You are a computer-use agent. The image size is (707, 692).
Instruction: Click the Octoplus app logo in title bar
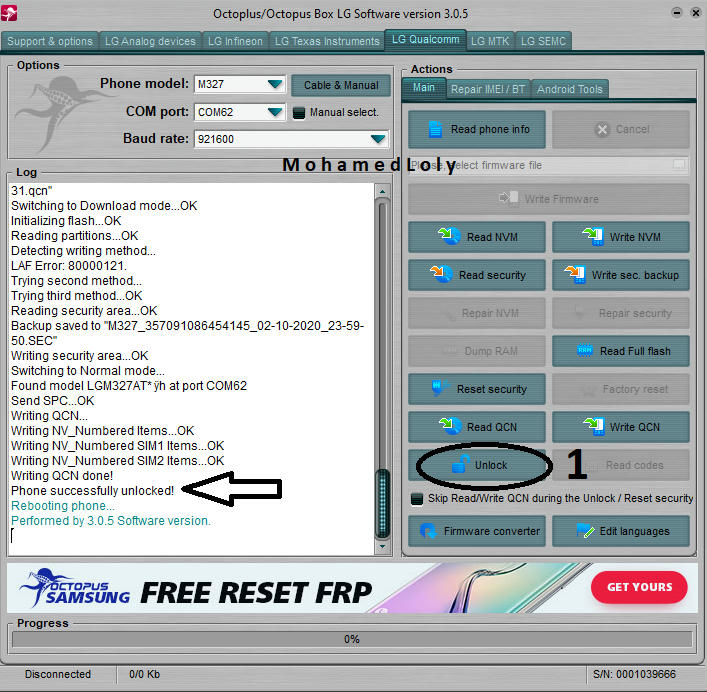coord(9,13)
